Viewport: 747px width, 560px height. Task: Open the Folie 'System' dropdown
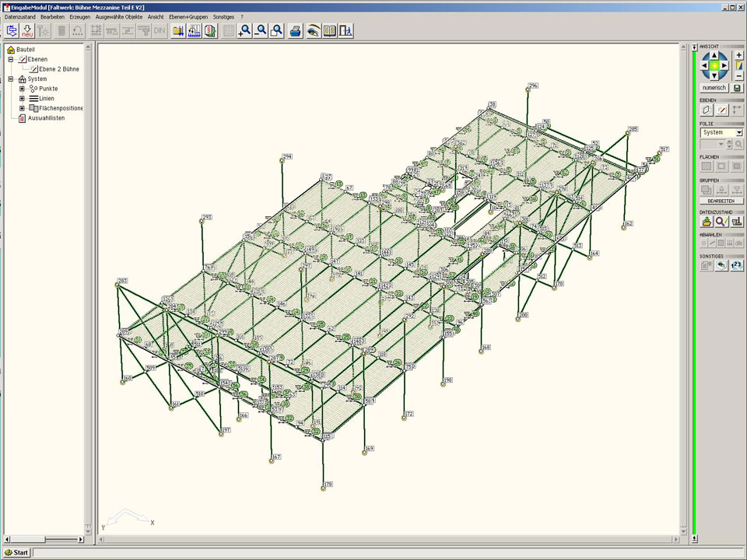pos(738,133)
